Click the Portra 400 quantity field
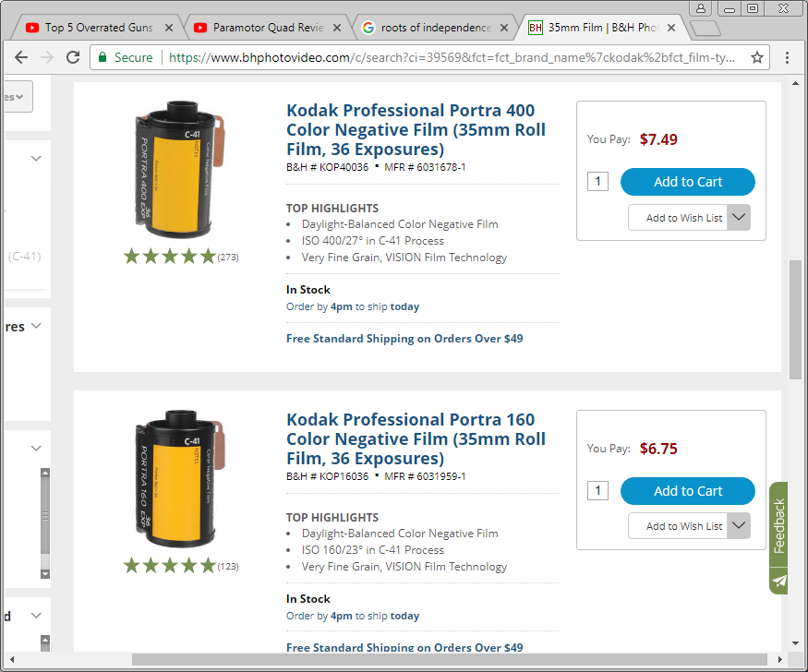This screenshot has width=808, height=672. pos(597,181)
